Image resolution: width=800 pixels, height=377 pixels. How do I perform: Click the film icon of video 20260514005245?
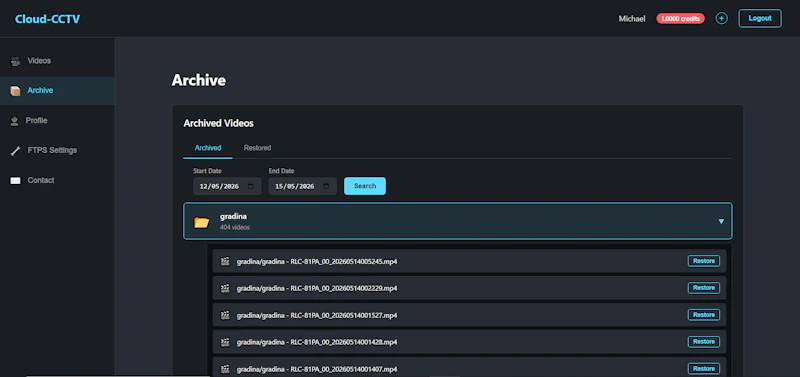(224, 261)
